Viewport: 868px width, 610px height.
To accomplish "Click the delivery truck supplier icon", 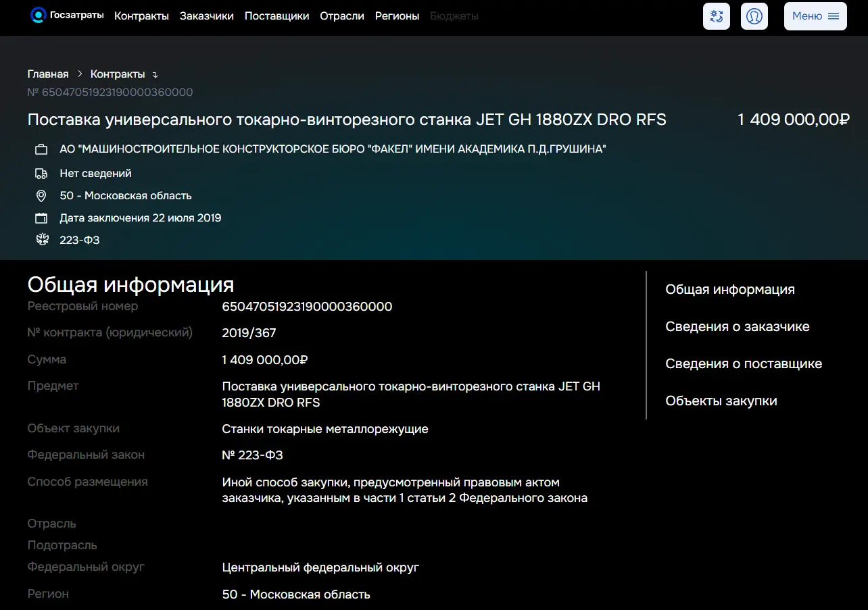I will pos(41,174).
